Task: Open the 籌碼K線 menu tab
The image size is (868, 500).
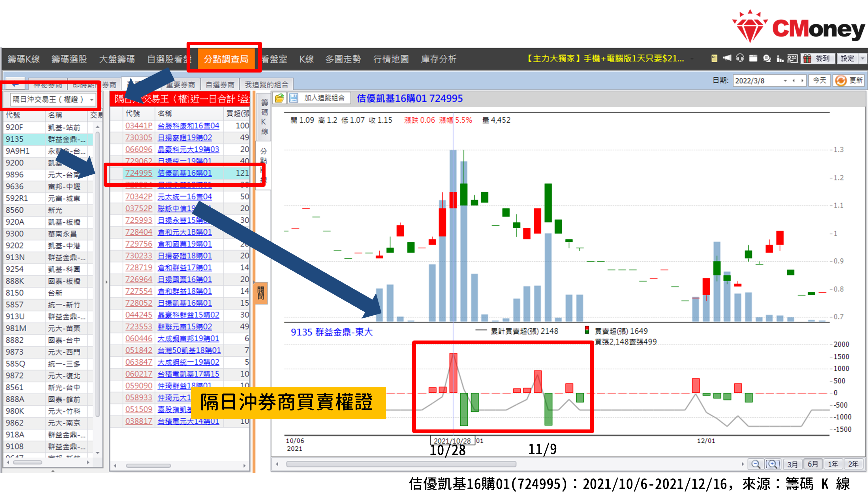Action: pos(24,59)
